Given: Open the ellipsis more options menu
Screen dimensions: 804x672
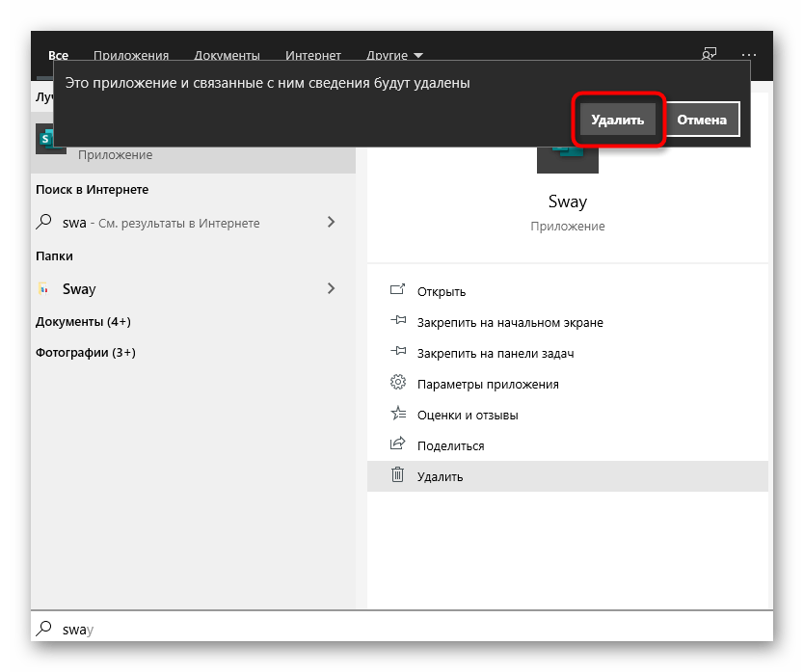Looking at the screenshot, I should [x=751, y=56].
